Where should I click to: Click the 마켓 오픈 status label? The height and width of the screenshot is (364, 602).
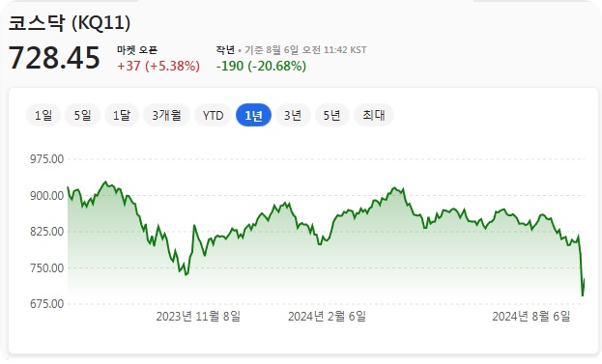[x=137, y=50]
